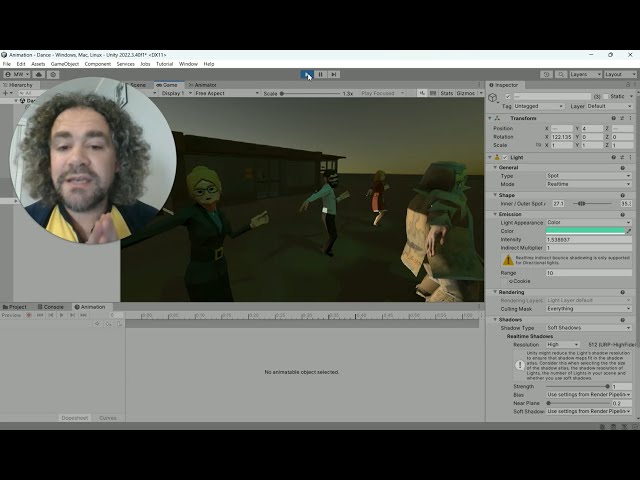The image size is (640, 480).
Task: Click the Intensity value field
Action: coord(589,240)
